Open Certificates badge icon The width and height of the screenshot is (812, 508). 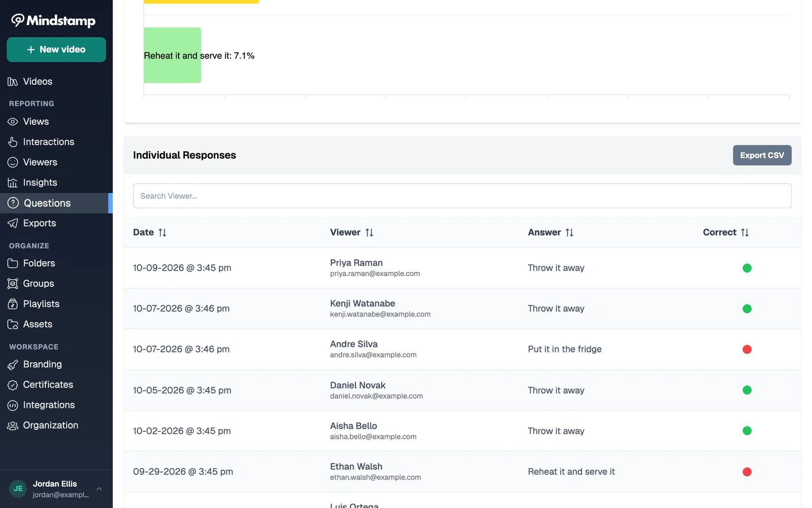tap(13, 385)
